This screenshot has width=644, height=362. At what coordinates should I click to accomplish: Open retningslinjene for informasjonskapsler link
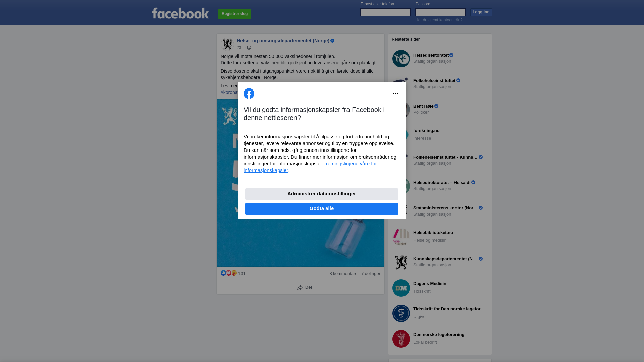310,167
